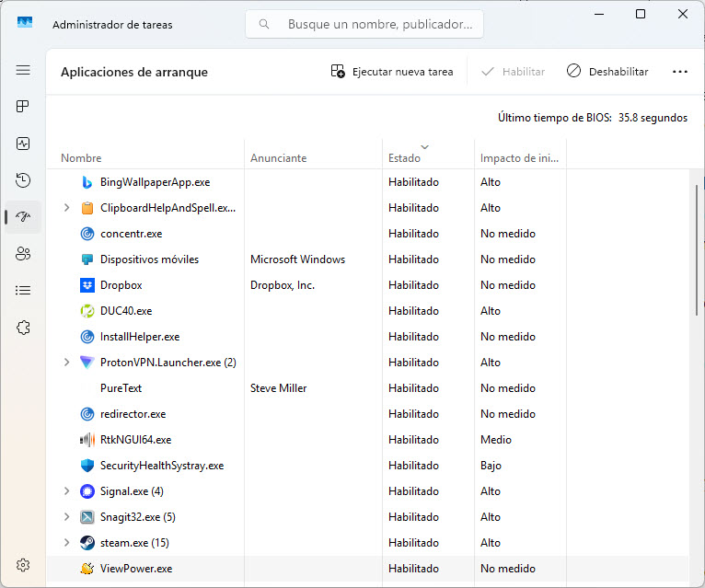Click Ejecutar nueva tarea button
705x588 pixels.
pyautogui.click(x=392, y=72)
